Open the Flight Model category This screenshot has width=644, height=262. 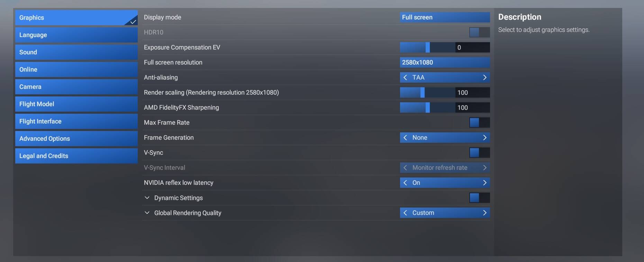76,104
